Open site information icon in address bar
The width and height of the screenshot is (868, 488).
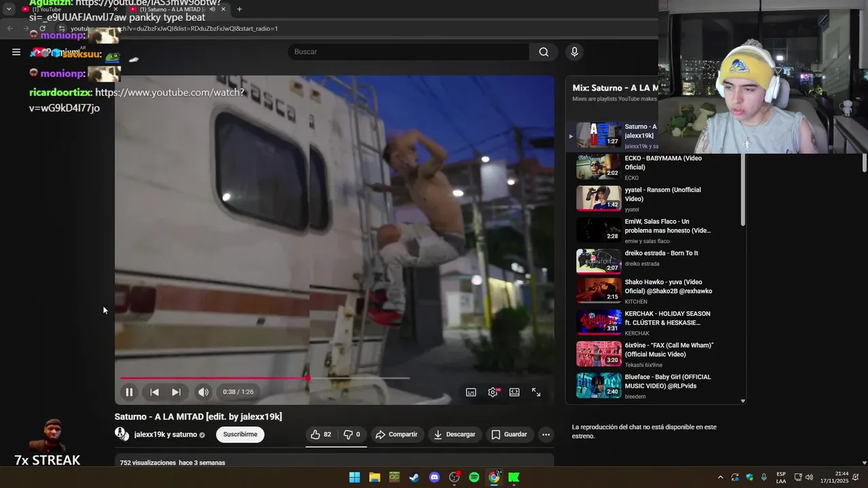coord(62,28)
